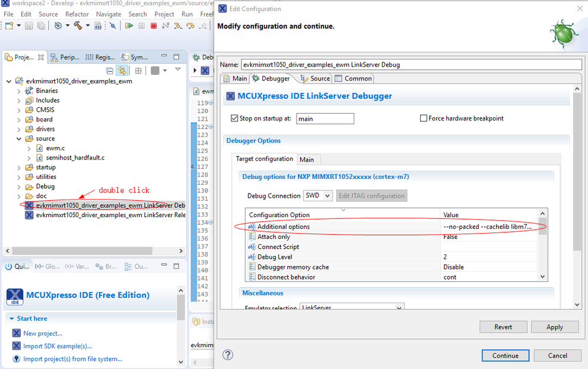
Task: Open the Navigate menu
Action: pyautogui.click(x=109, y=14)
